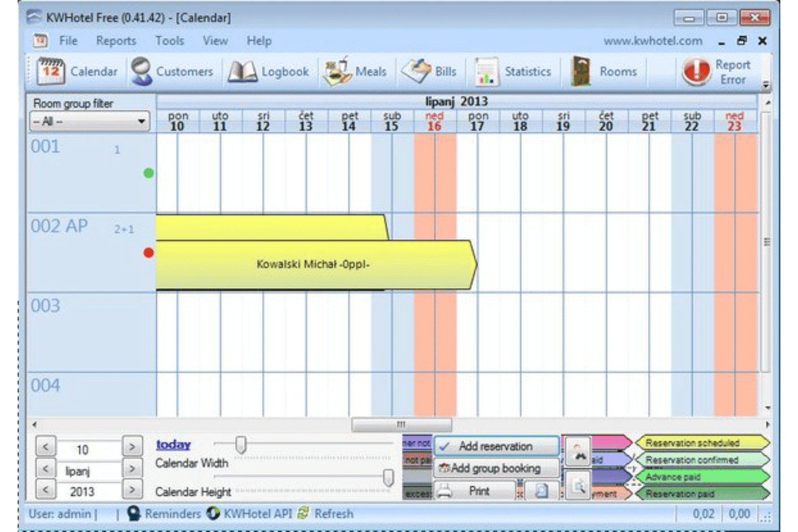The width and height of the screenshot is (798, 532).
Task: Go to previous year left of 2013
Action: tap(46, 490)
